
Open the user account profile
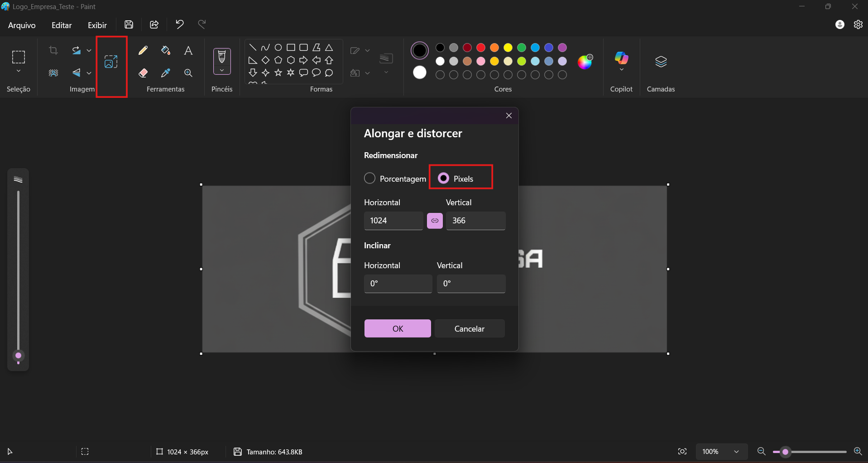pyautogui.click(x=840, y=24)
